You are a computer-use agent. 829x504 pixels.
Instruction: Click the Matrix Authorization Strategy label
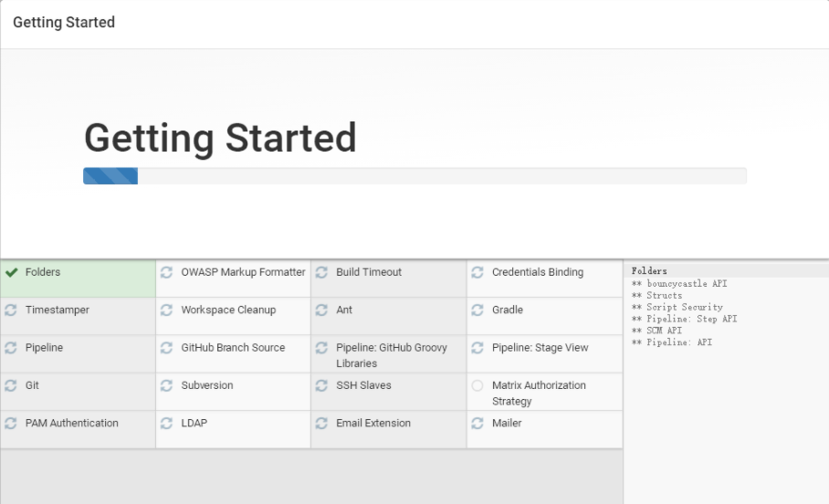tap(539, 393)
